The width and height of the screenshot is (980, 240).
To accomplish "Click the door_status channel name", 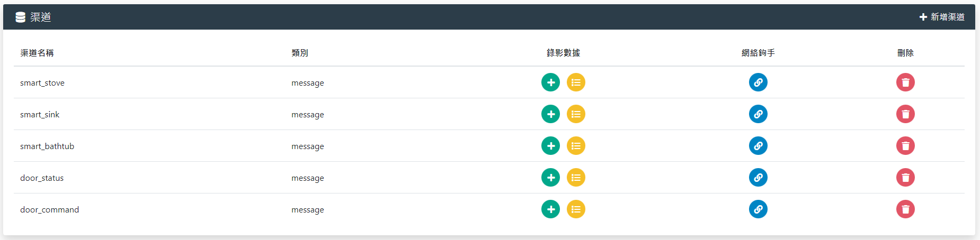I will tap(42, 178).
